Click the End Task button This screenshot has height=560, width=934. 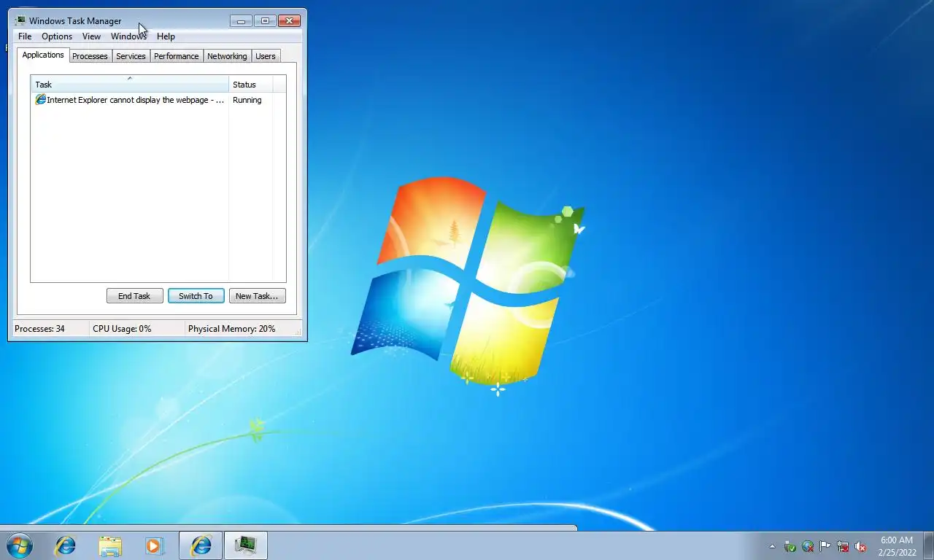point(134,296)
